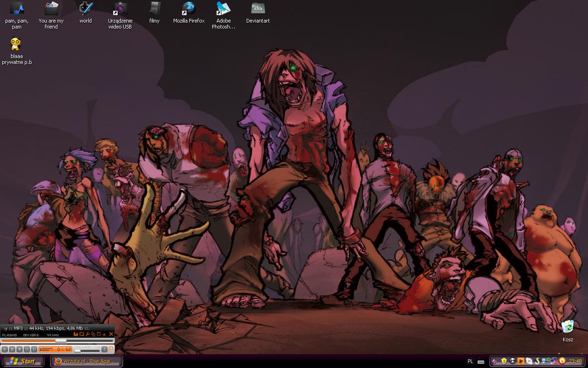Toggle the player's repeat/shuffle icon

[82, 334]
